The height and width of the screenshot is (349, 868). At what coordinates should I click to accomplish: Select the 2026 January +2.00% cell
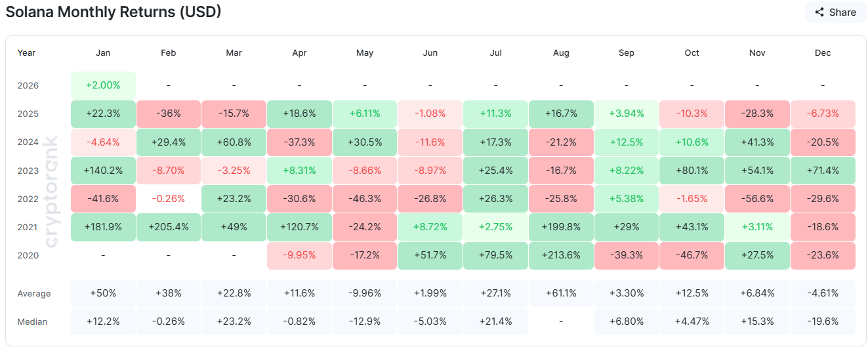(103, 85)
